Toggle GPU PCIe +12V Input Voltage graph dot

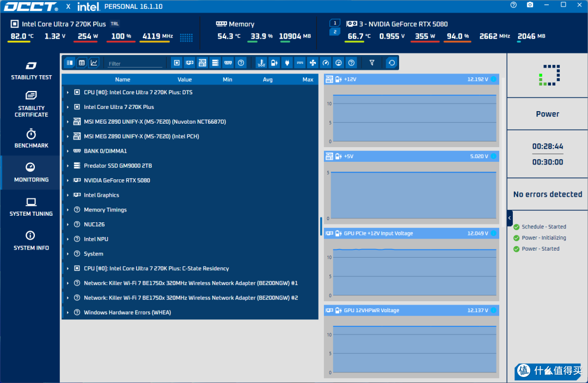pyautogui.click(x=493, y=233)
